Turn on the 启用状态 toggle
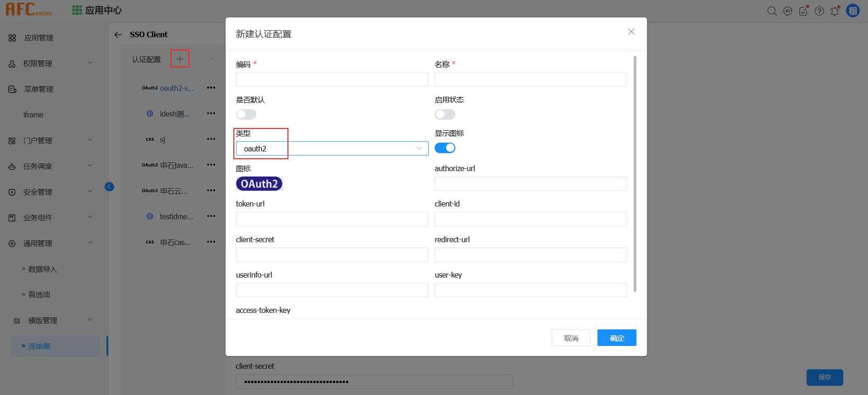This screenshot has width=868, height=395. (x=445, y=114)
